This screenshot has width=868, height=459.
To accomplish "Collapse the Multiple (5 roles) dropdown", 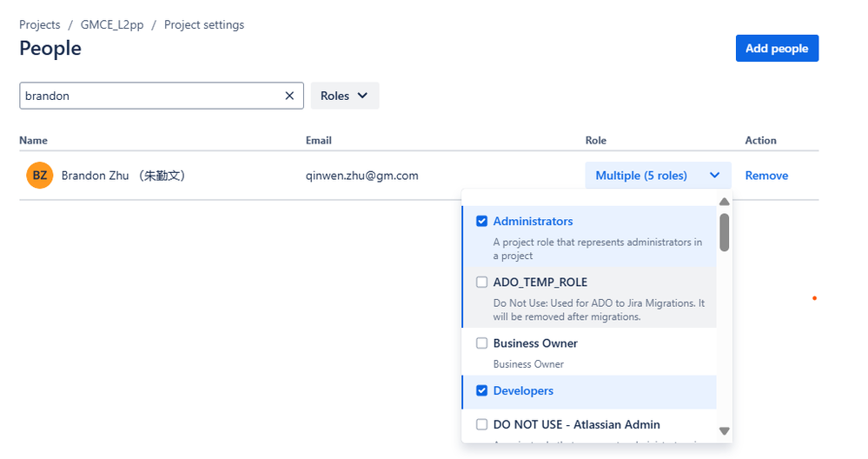I will point(658,176).
